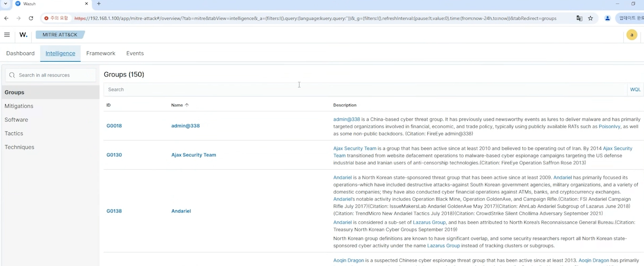Click the Aoqin Dragon description link
This screenshot has height=266, width=644.
[x=349, y=260]
